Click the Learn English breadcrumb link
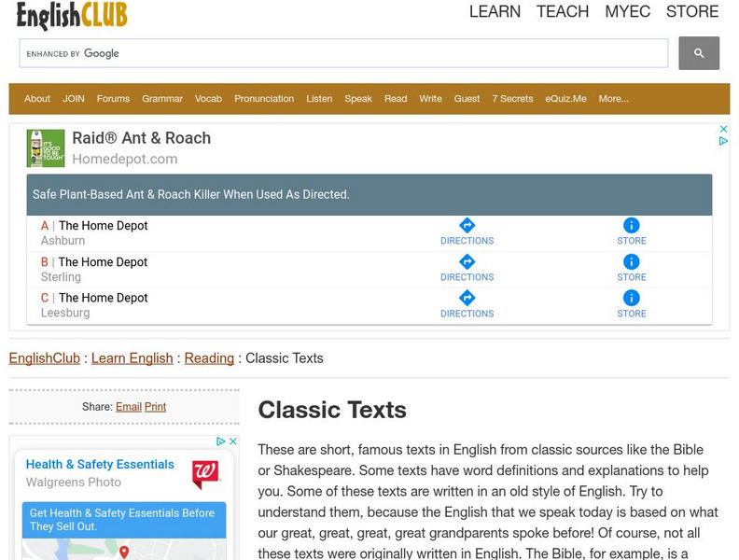This screenshot has height=560, width=739. point(132,358)
